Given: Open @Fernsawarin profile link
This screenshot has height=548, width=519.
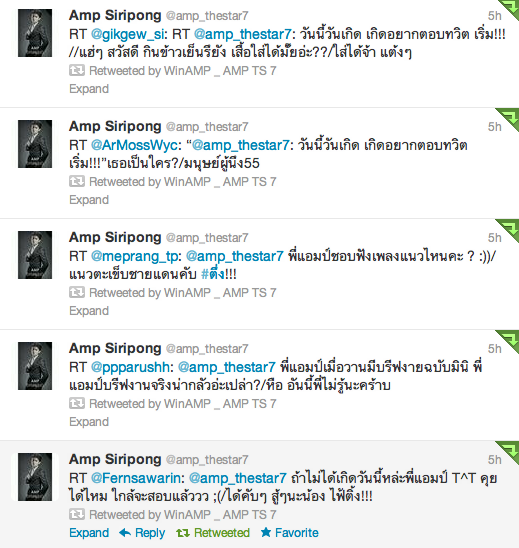Looking at the screenshot, I should (x=136, y=478).
